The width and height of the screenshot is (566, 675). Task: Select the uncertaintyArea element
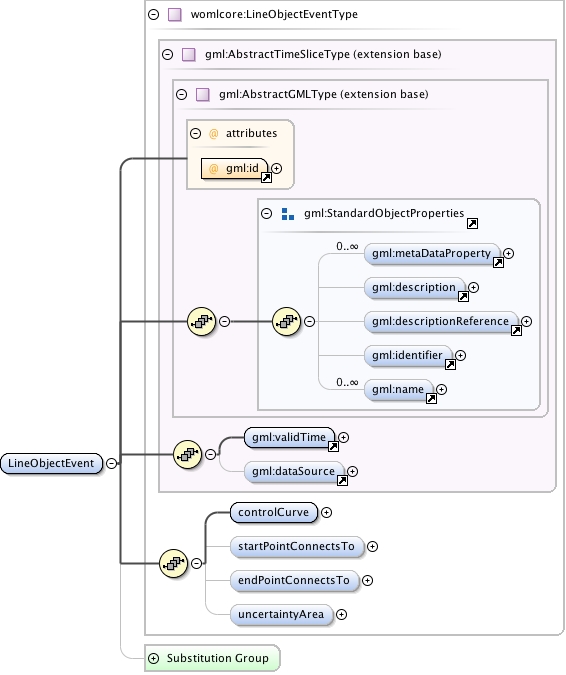(281, 614)
